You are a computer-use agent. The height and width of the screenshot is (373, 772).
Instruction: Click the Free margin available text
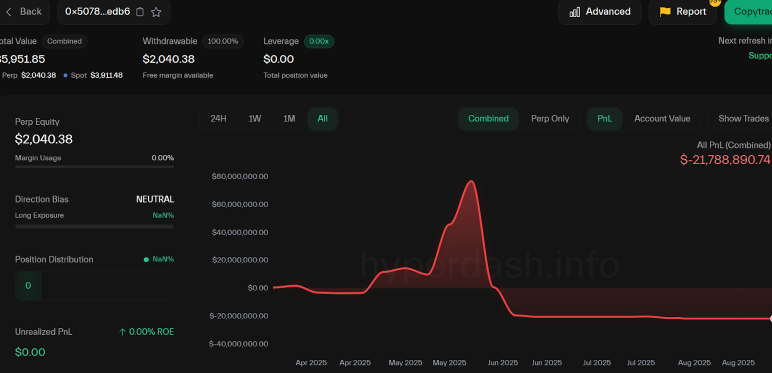pyautogui.click(x=178, y=75)
